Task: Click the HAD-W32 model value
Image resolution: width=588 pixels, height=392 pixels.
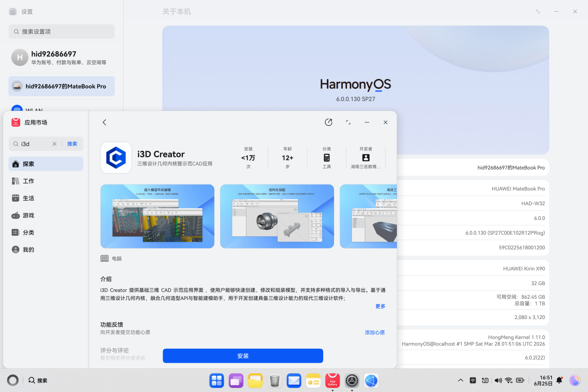Action: (x=533, y=203)
